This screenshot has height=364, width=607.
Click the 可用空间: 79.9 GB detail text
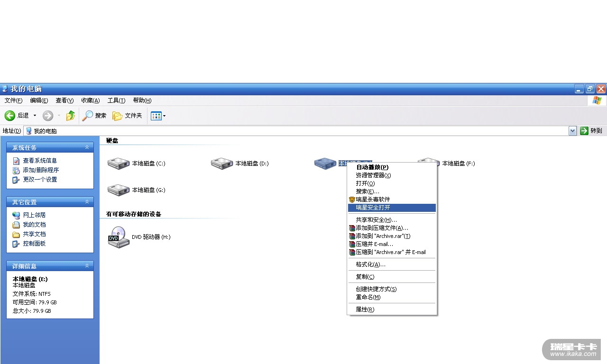pos(35,302)
